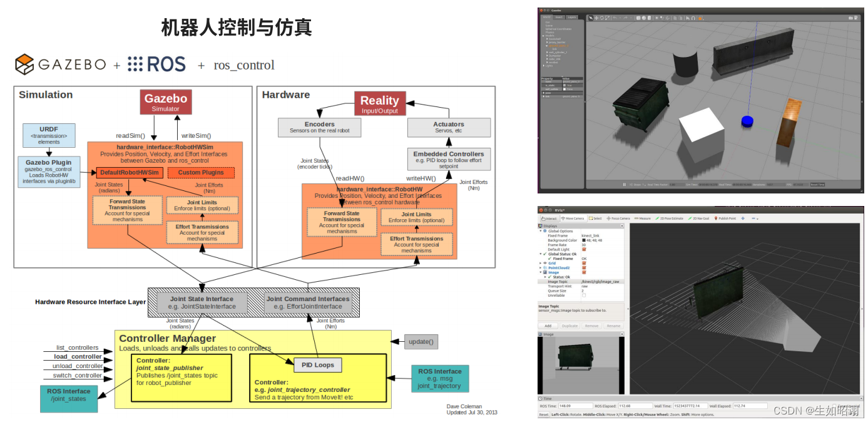The height and width of the screenshot is (422, 868).
Task: Choose the Select tool in RViz toolbar
Action: [x=595, y=219]
